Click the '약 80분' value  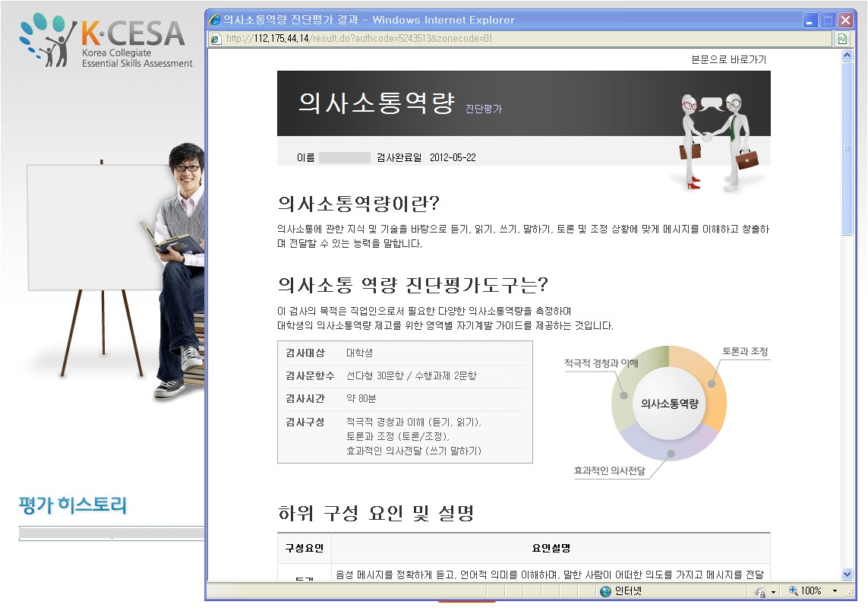coord(361,399)
